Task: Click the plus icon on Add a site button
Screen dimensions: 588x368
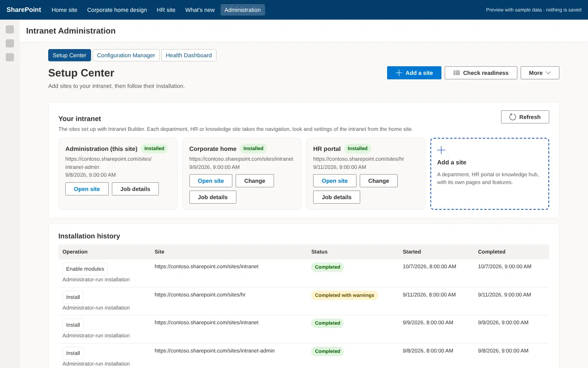Action: tap(399, 73)
